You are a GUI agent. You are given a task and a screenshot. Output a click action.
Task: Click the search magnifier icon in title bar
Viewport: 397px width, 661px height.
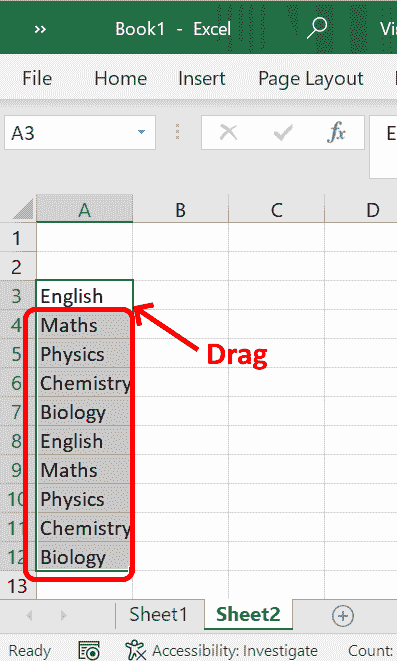click(x=317, y=28)
